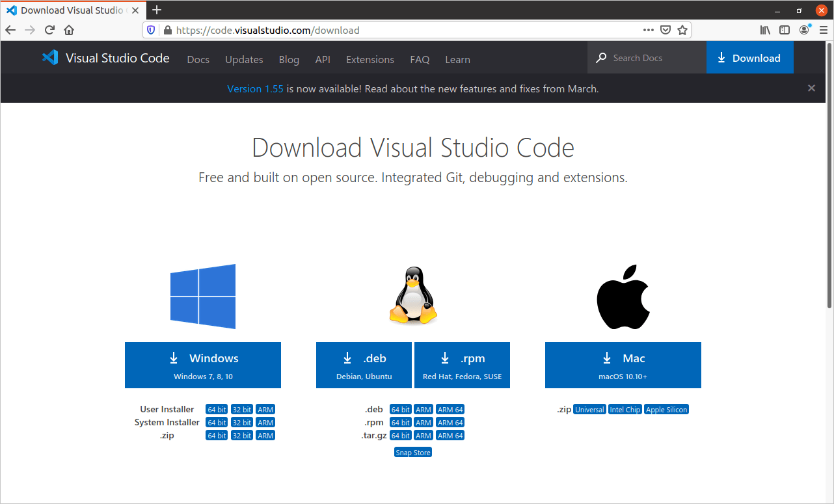Click the Apple logo icon
834x504 pixels.
pos(623,297)
